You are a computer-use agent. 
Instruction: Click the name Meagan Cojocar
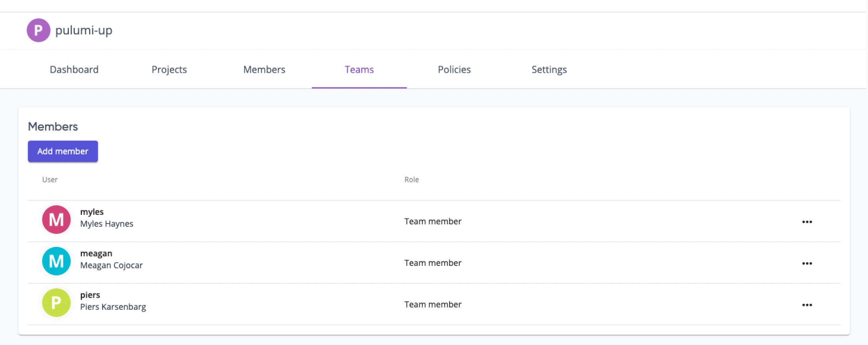[x=111, y=265]
